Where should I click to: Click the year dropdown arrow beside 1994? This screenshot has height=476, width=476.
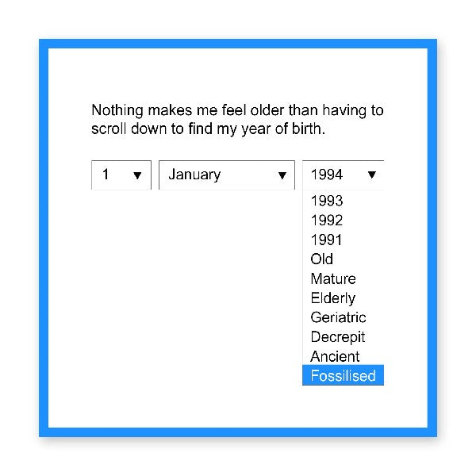(371, 175)
